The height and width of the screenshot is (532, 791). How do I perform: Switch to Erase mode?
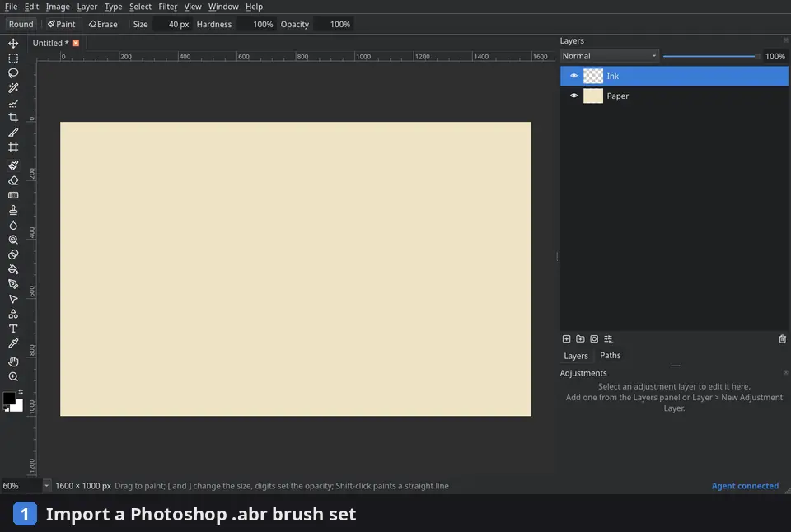(103, 24)
